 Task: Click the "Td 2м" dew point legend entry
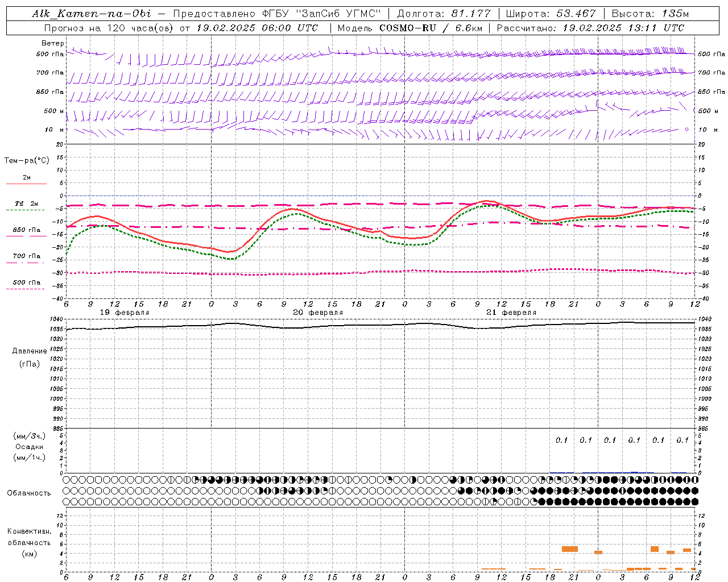[x=26, y=203]
